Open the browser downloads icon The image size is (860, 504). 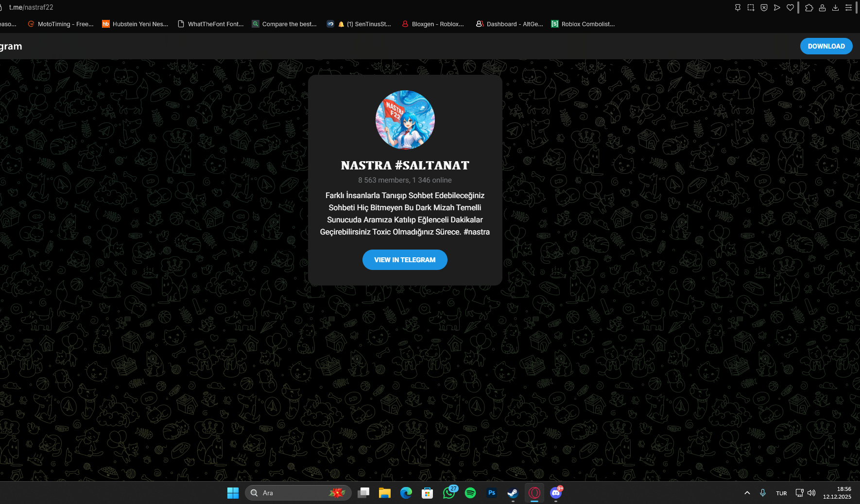click(x=835, y=7)
